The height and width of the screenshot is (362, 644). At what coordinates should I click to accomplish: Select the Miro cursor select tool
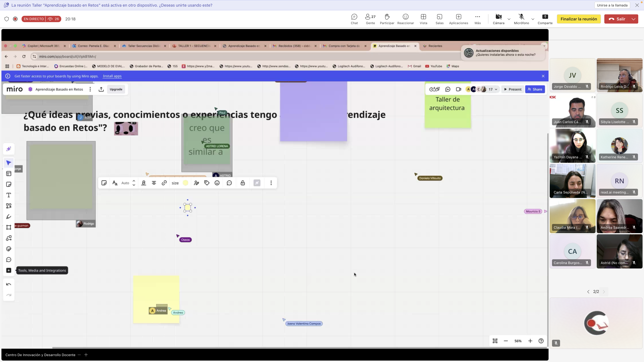tap(9, 163)
